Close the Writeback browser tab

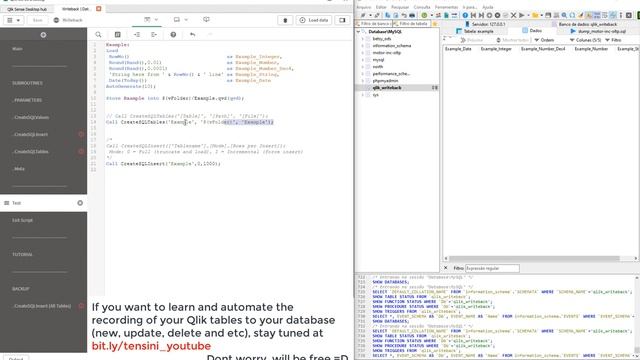[x=99, y=9]
